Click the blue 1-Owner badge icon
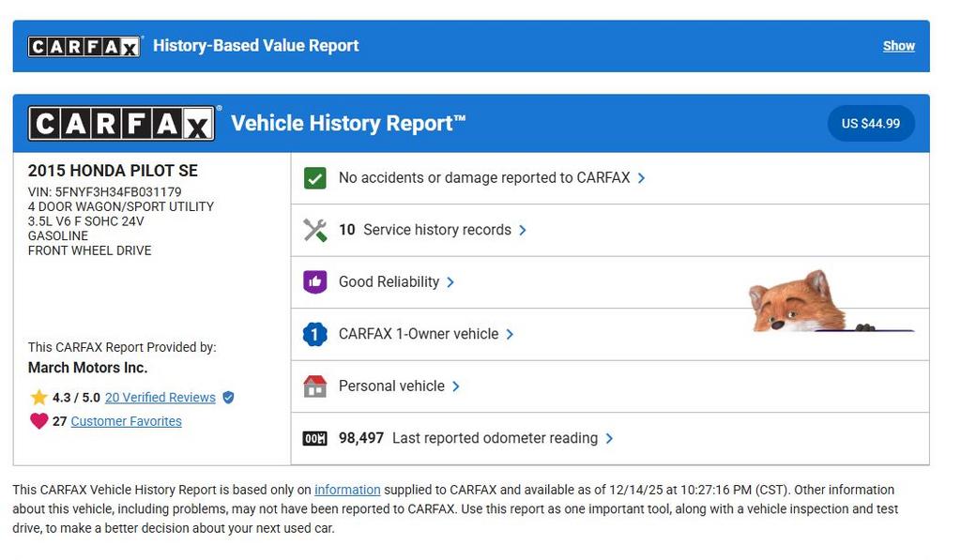Viewport: 961px width, 560px height. pos(315,334)
